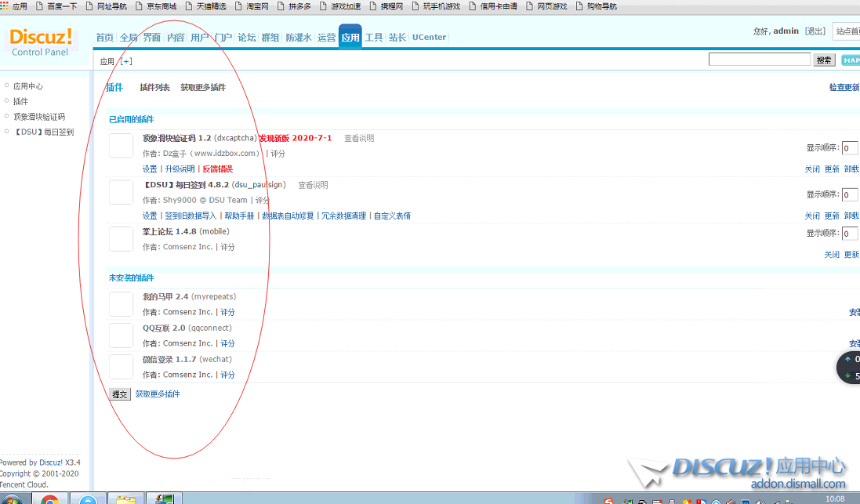Open 【DSU】每日签到 in the left sidebar

pyautogui.click(x=43, y=132)
